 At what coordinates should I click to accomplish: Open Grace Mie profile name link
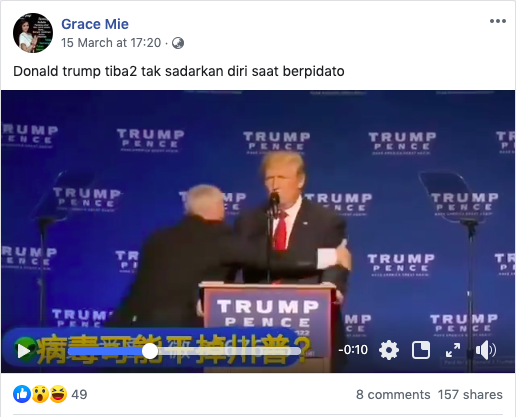click(95, 24)
